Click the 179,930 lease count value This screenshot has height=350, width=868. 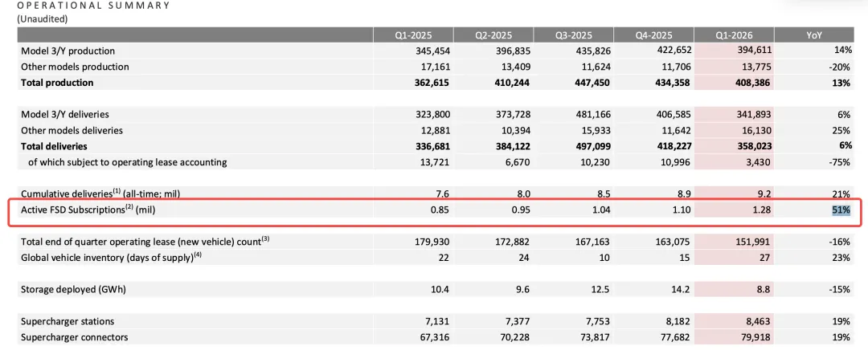(x=433, y=242)
